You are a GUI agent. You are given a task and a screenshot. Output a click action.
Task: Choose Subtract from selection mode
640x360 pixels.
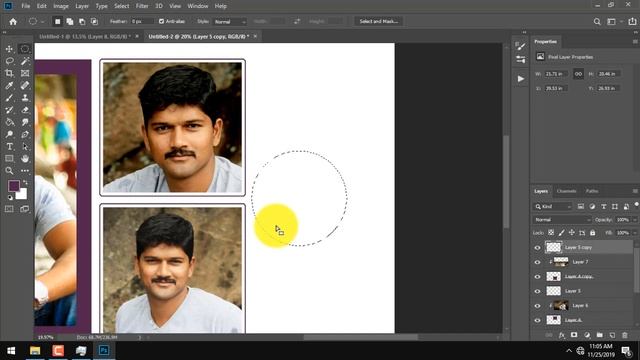82,22
